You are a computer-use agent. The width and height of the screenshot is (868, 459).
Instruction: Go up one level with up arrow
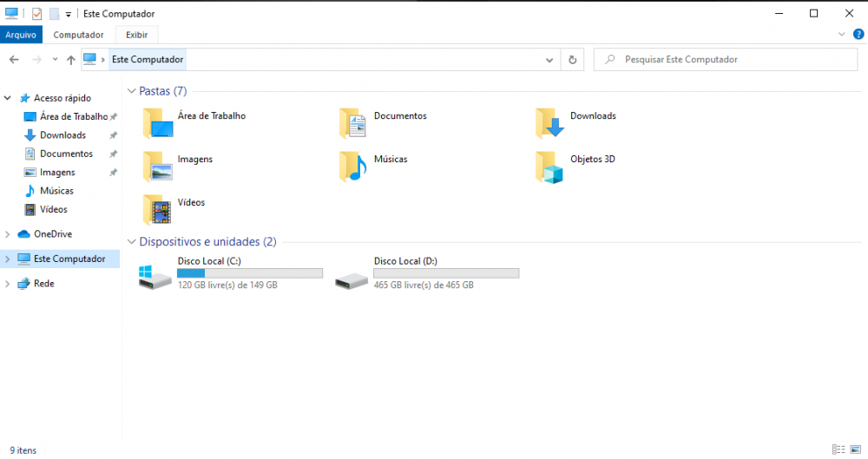(x=70, y=60)
